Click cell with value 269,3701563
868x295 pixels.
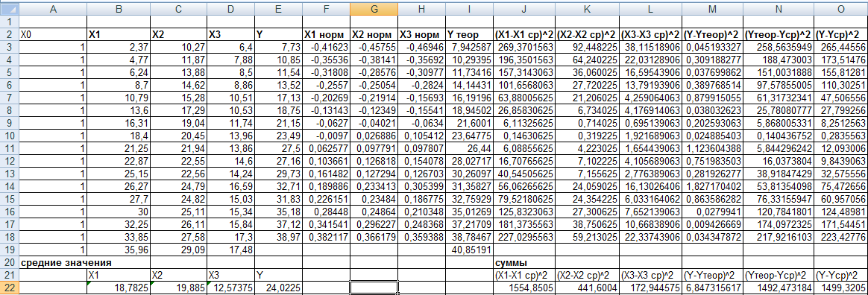tap(523, 46)
